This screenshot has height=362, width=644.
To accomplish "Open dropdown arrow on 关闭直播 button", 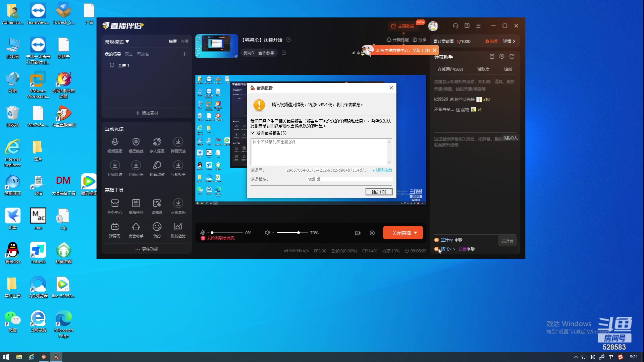I will pyautogui.click(x=416, y=233).
